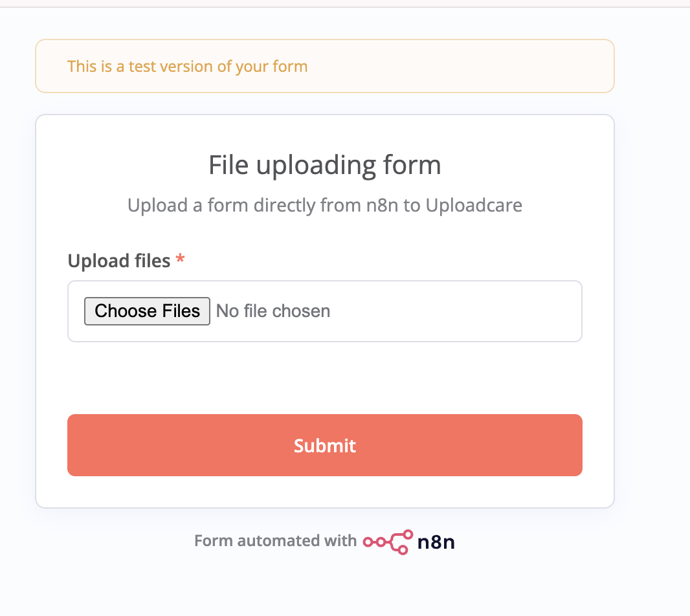
Task: Click the 'File uploading form' heading
Action: [324, 165]
